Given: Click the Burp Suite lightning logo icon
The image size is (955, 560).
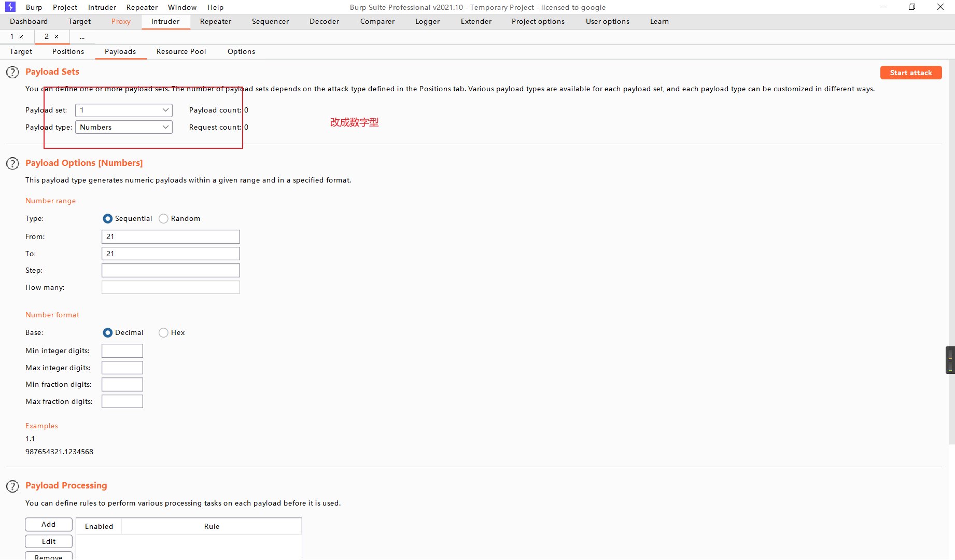Looking at the screenshot, I should pos(10,7).
